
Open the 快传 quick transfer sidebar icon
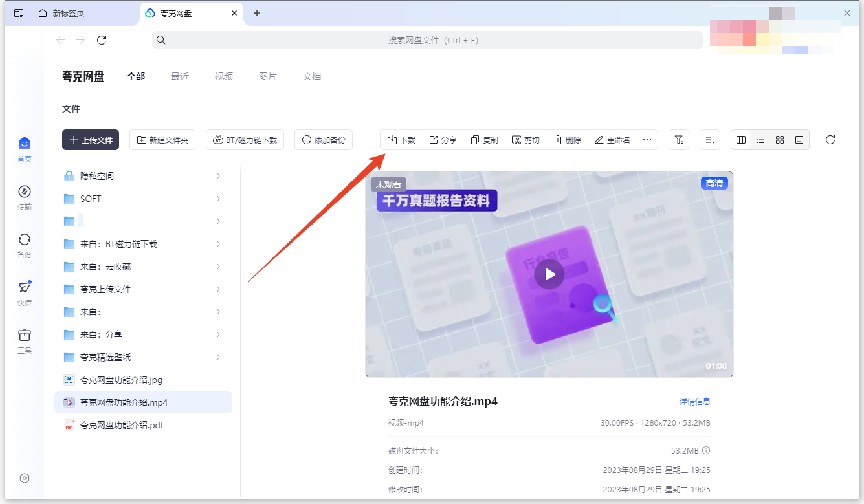click(24, 291)
